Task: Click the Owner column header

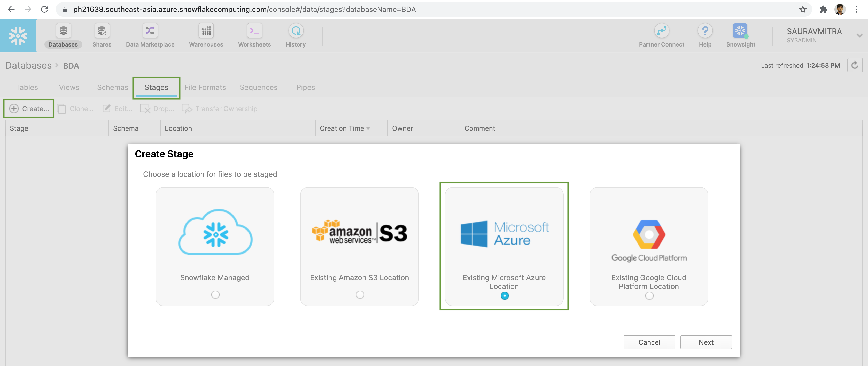Action: (x=424, y=128)
